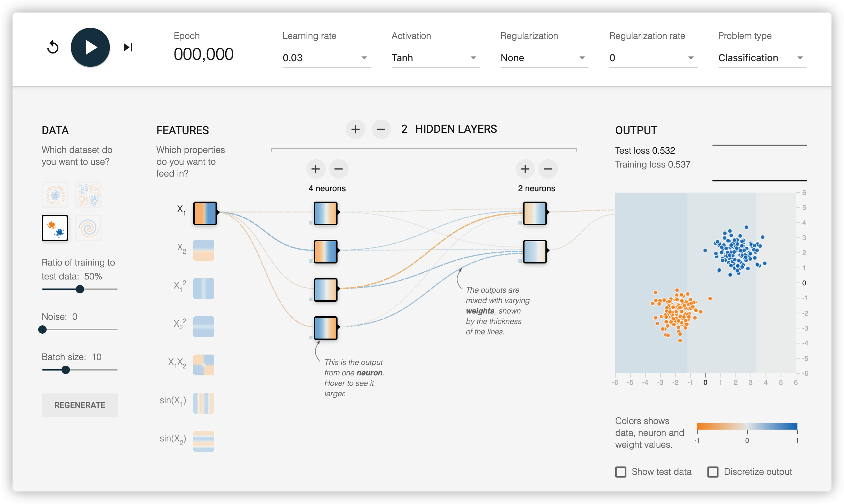This screenshot has width=844, height=504.
Task: Remove a neuron from the 2-neuron layer
Action: [548, 169]
